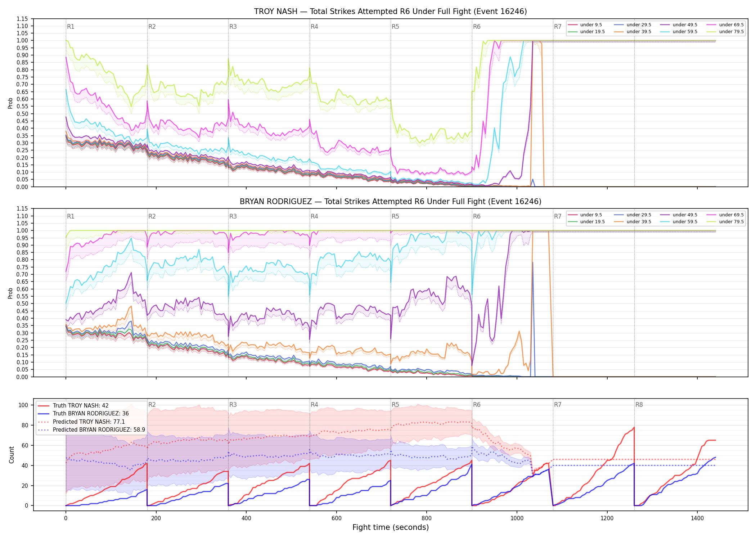Click the R1 round marker in Bryan Rodriguez chart
Image resolution: width=756 pixels, height=540 pixels.
[x=71, y=216]
